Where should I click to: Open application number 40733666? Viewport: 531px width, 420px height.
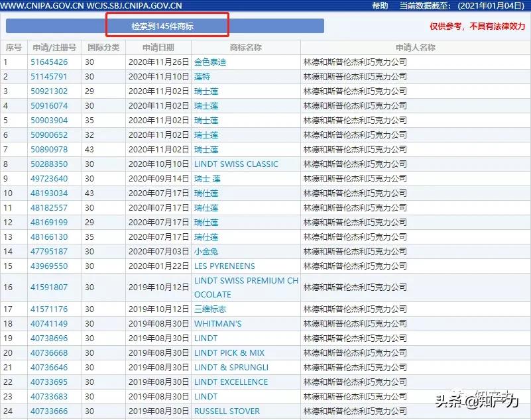pyautogui.click(x=49, y=411)
